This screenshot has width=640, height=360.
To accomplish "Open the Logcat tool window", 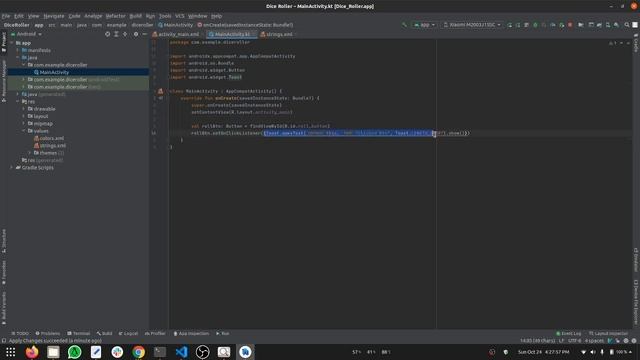I will coord(128,333).
